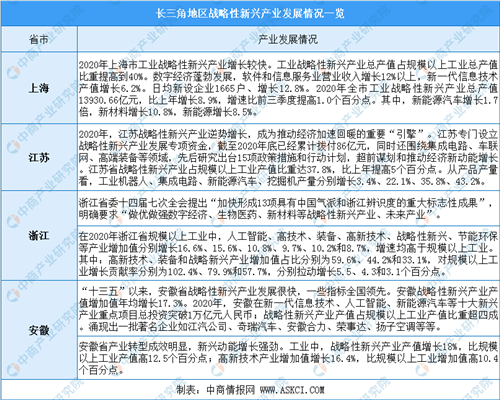
Task: Open the www.ASKCI.COM link in footer
Action: point(292,389)
